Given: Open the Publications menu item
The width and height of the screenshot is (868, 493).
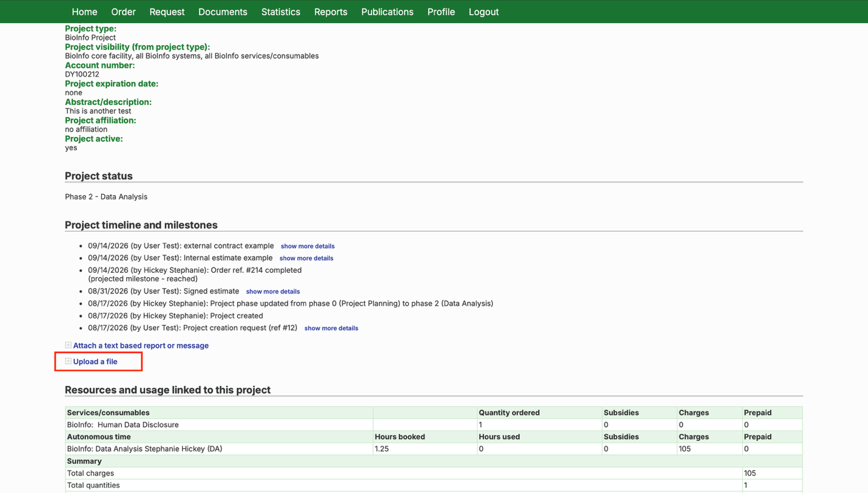Looking at the screenshot, I should tap(387, 12).
